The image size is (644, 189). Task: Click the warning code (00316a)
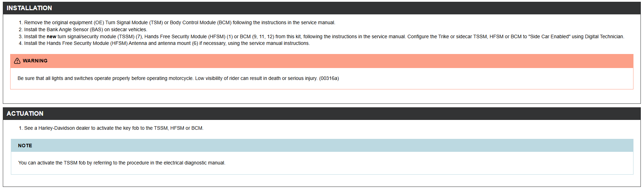[x=329, y=78]
